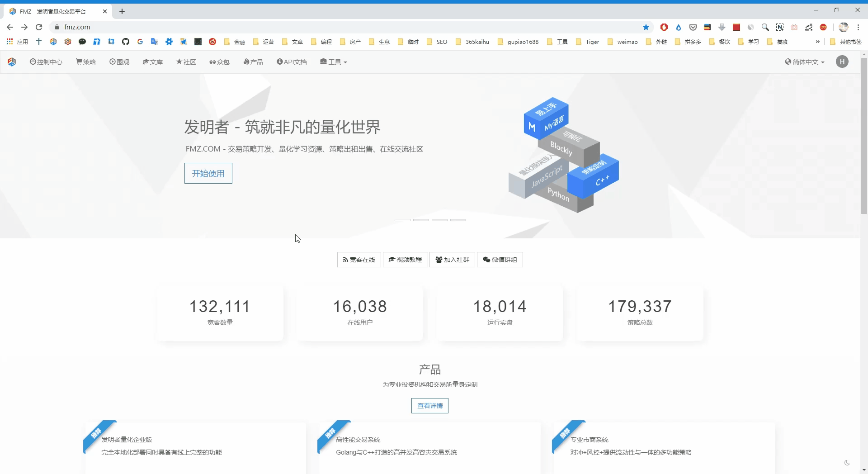
Task: Open the 发明者量化企业版 product card
Action: pos(195,448)
